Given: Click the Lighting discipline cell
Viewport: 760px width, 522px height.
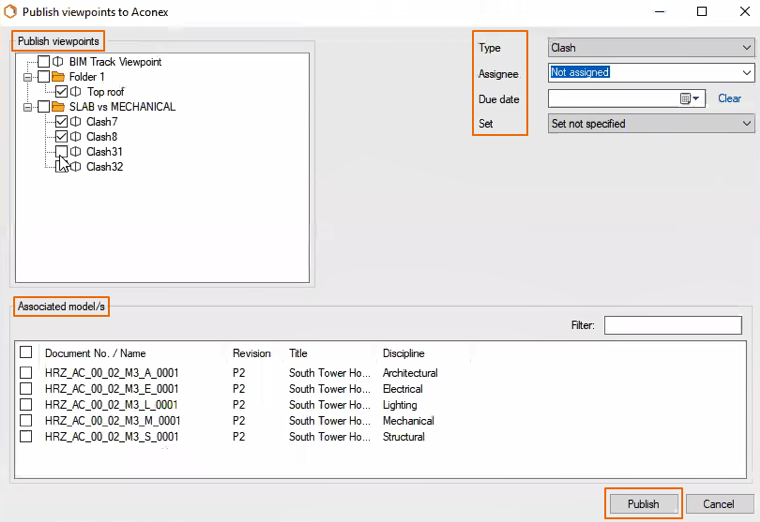Looking at the screenshot, I should (x=400, y=405).
